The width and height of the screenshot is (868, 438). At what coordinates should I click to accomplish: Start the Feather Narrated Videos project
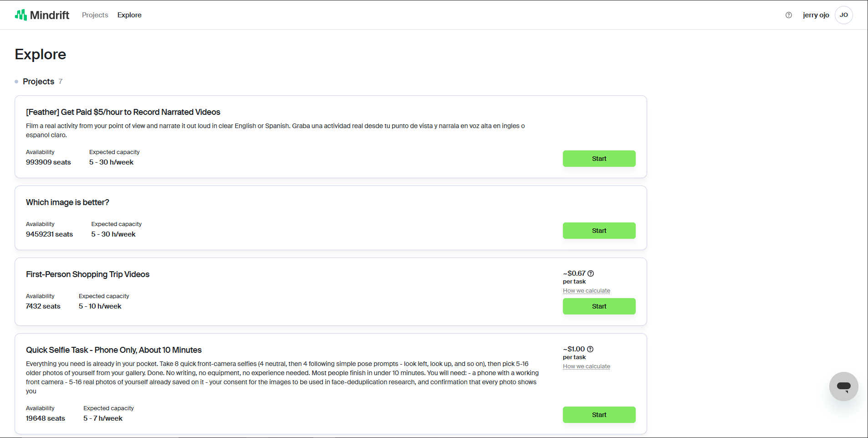pyautogui.click(x=599, y=159)
